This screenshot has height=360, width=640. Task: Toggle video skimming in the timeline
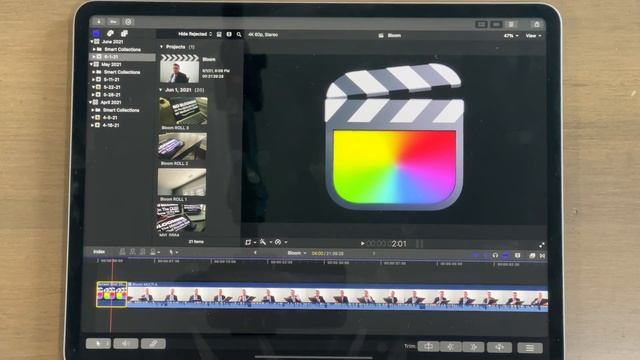[x=476, y=255]
